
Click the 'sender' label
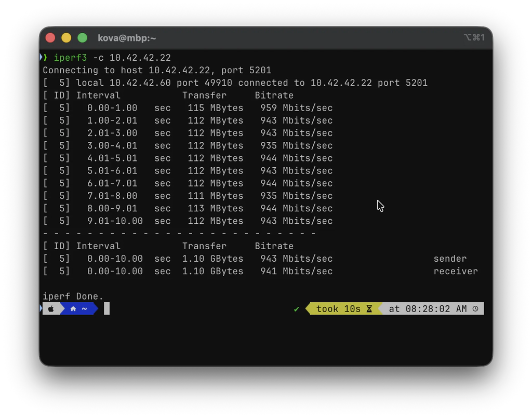click(x=450, y=259)
